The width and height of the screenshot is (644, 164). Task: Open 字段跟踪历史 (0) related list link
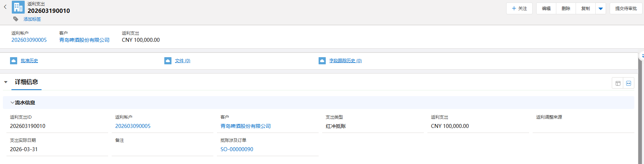[345, 61]
